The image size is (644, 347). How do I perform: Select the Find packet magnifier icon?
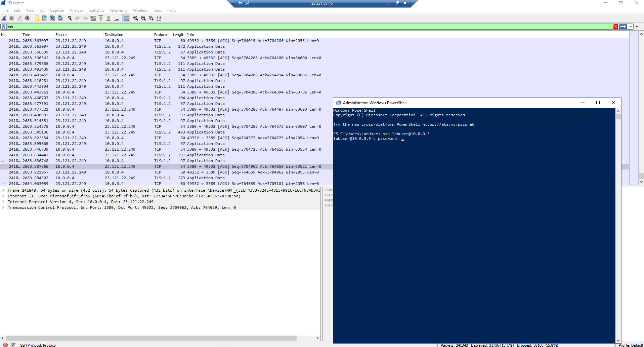[70, 18]
